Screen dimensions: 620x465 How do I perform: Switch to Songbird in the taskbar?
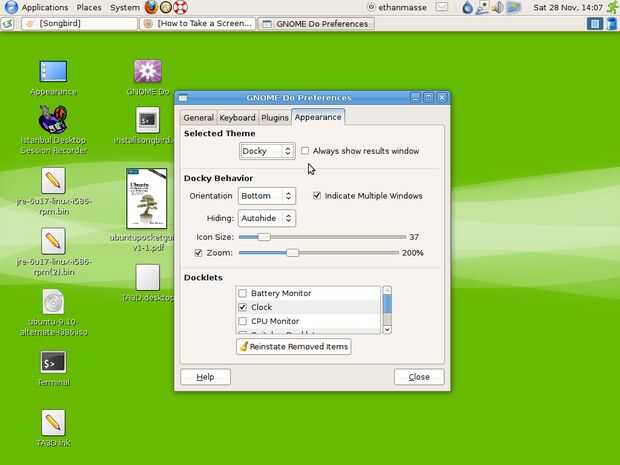tap(79, 24)
